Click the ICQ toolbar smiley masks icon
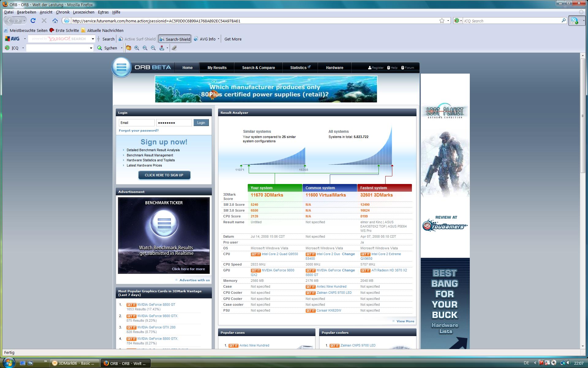This screenshot has height=368, width=588. (x=129, y=48)
